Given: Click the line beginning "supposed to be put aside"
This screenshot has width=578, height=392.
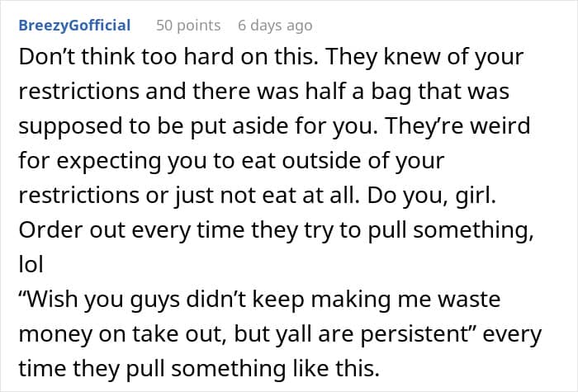Looking at the screenshot, I should point(274,125).
